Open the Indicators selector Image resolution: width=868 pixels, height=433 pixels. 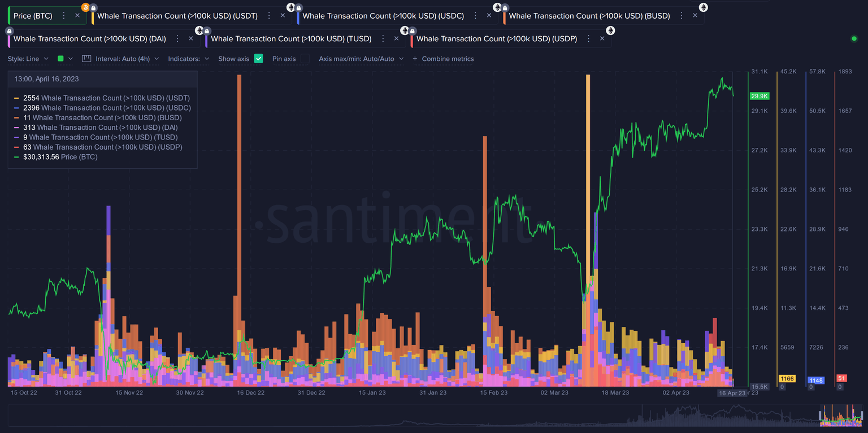(x=186, y=59)
